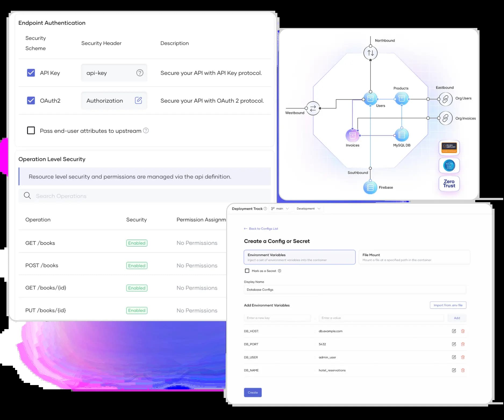Click Enabled badge for GET /books/{id}
Image resolution: width=504 pixels, height=420 pixels.
pos(137,288)
